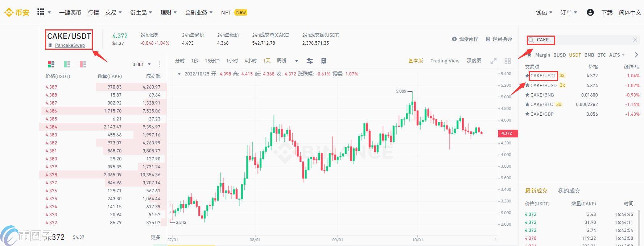Open the 钱包 dropdown

(544, 12)
